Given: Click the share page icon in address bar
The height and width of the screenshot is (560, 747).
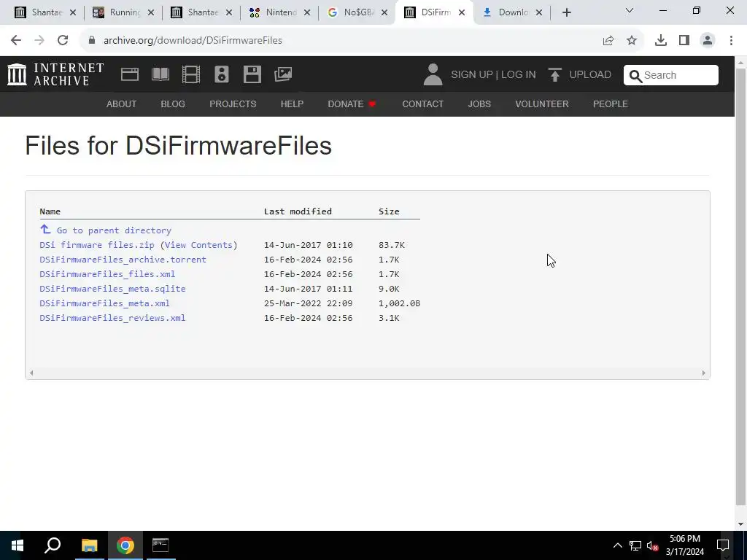Looking at the screenshot, I should [x=608, y=41].
